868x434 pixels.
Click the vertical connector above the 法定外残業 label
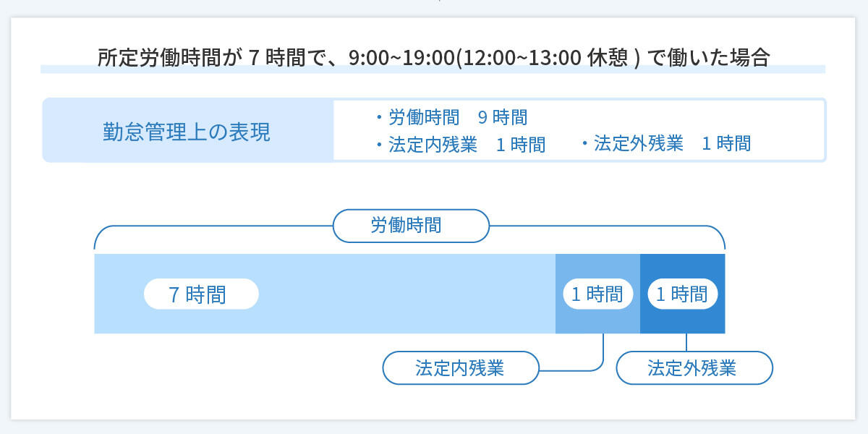click(x=686, y=342)
